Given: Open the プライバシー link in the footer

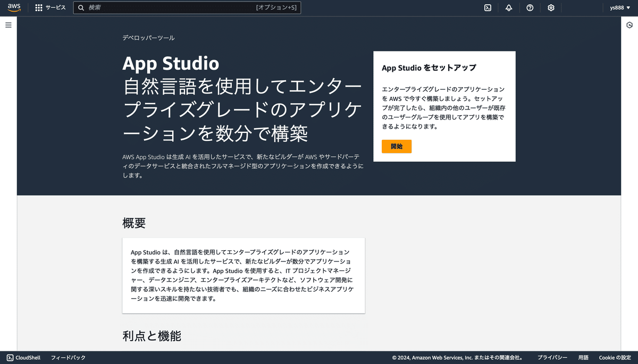Looking at the screenshot, I should (x=552, y=357).
